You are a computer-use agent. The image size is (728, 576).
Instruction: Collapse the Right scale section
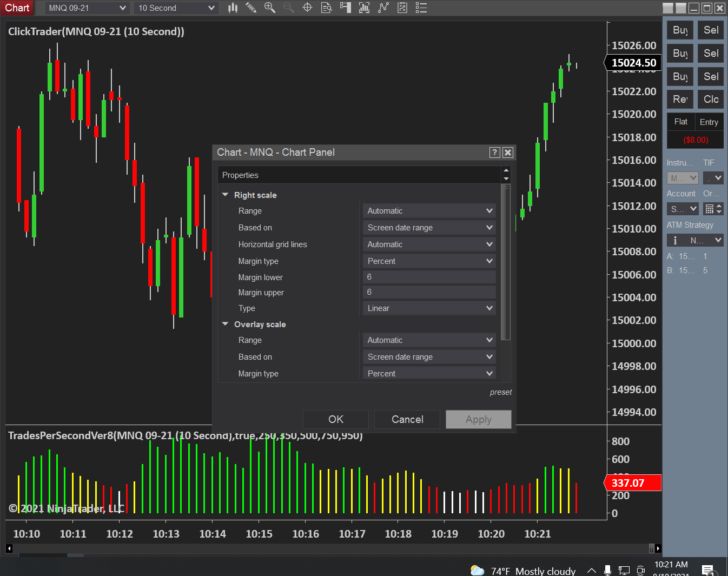tap(226, 195)
